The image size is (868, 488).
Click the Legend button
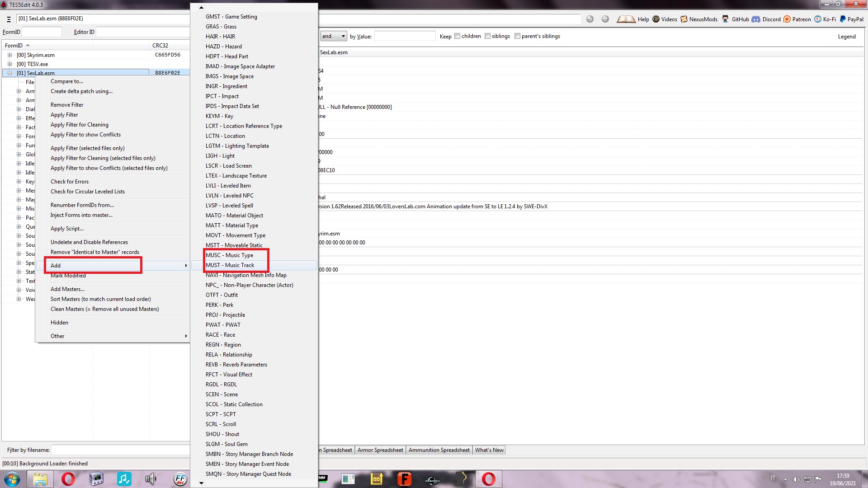click(847, 37)
